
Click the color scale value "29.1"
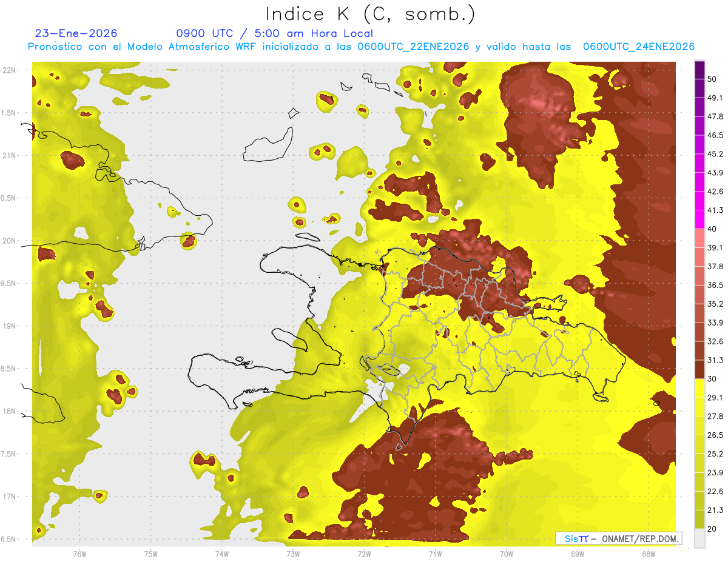pyautogui.click(x=715, y=398)
